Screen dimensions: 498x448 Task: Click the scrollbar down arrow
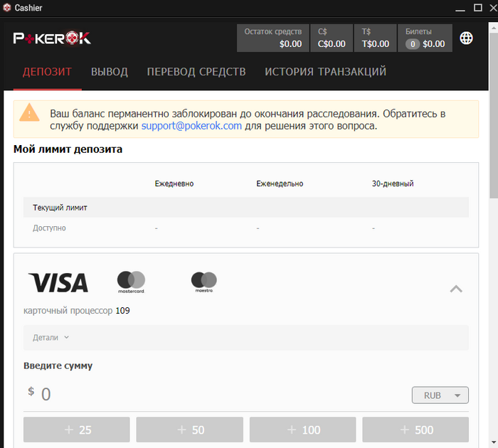coord(494,442)
